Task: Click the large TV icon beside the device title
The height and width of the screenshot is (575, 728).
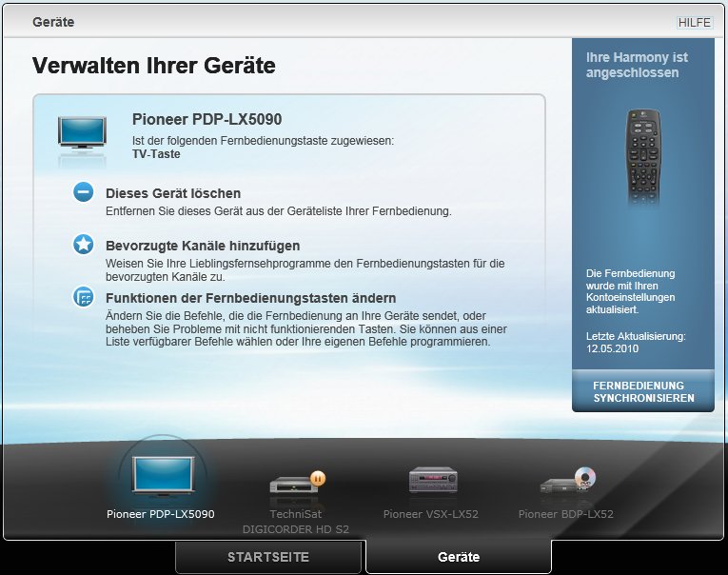Action: tap(83, 131)
